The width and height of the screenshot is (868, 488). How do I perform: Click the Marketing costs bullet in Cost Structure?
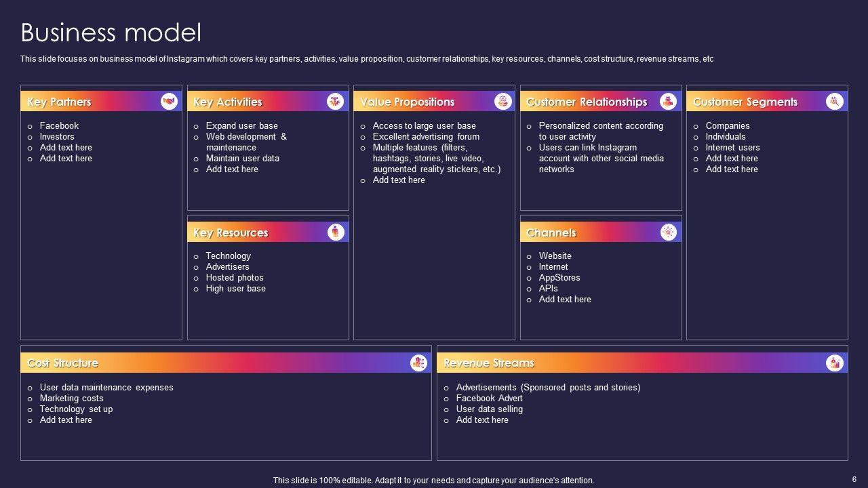click(x=71, y=398)
